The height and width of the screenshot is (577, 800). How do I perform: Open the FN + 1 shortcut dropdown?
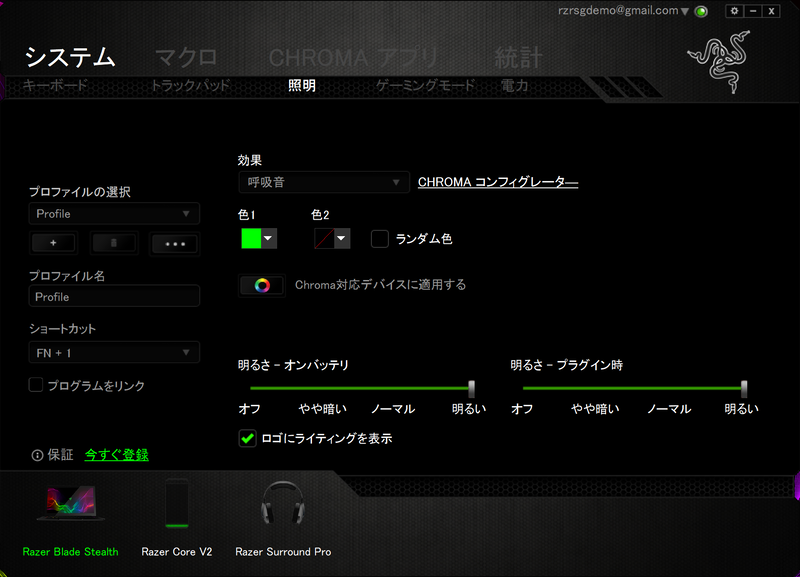click(x=114, y=353)
